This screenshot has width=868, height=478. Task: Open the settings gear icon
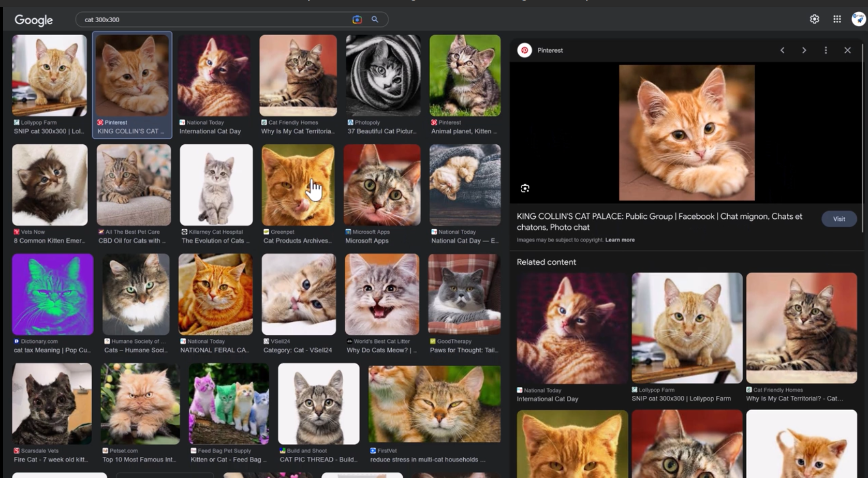[814, 19]
